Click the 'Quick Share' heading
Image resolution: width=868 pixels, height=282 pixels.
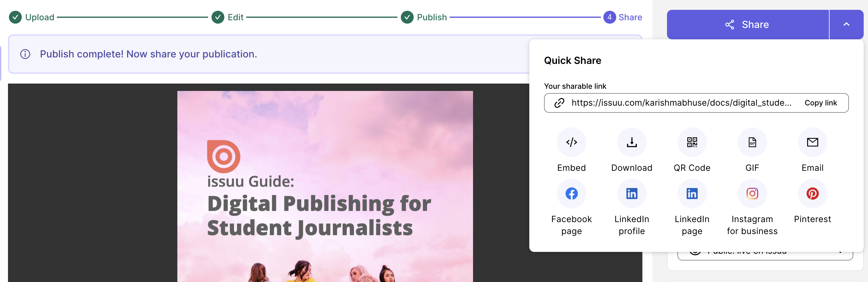(x=573, y=60)
